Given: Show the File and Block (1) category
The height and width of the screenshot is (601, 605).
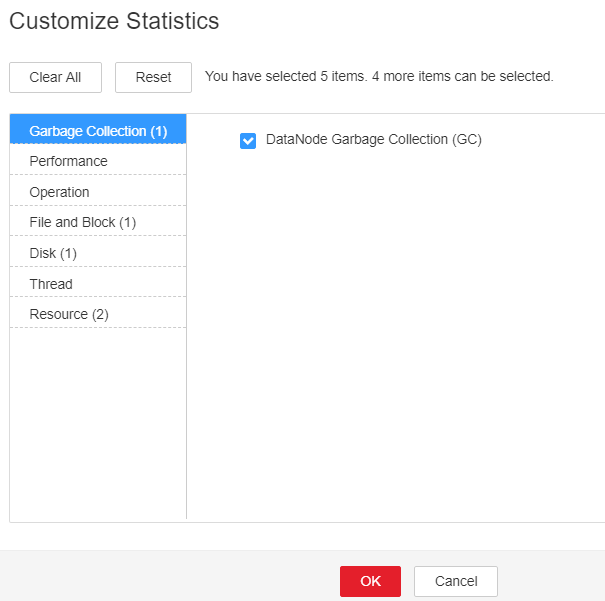Looking at the screenshot, I should click(98, 222).
